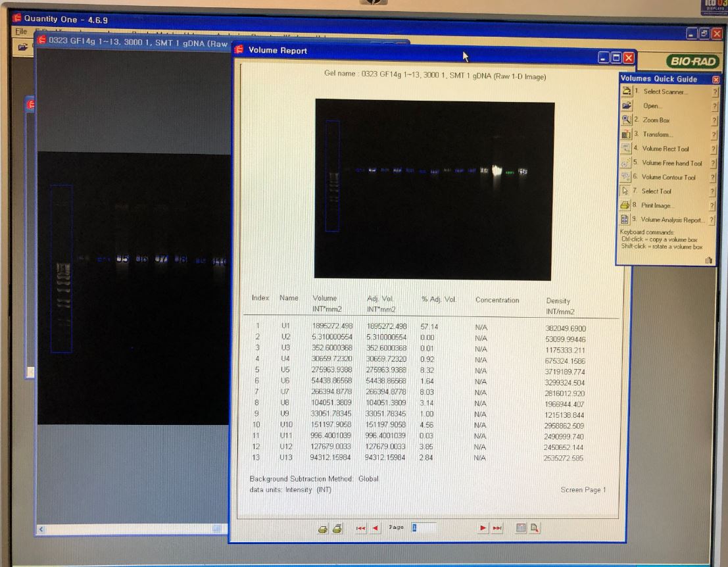Open the Volume Analysis Report icon
Screen dimensions: 728x567
point(626,220)
